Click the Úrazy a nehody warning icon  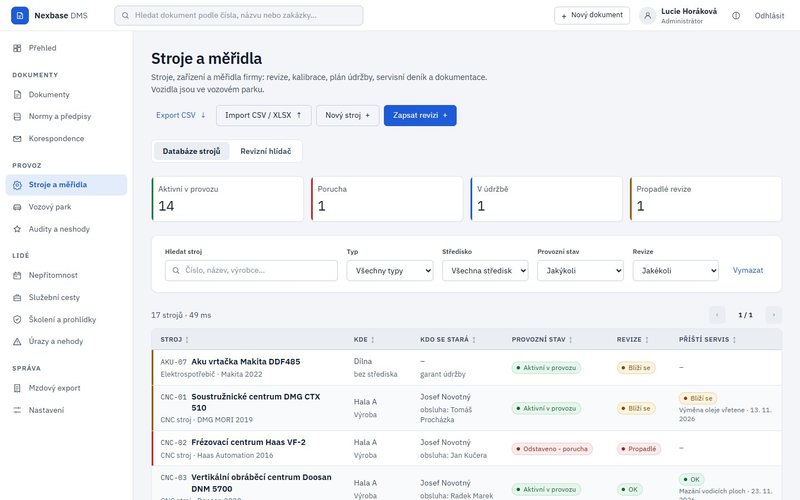[17, 341]
